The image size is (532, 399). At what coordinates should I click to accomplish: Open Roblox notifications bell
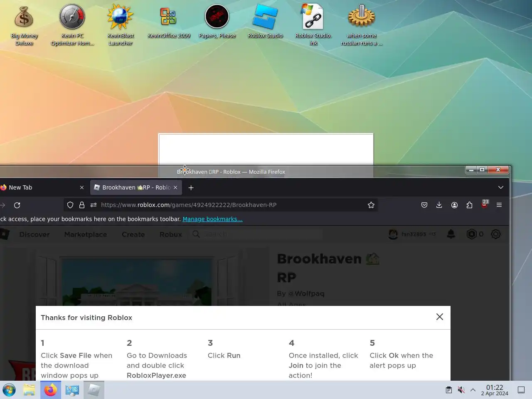point(451,234)
